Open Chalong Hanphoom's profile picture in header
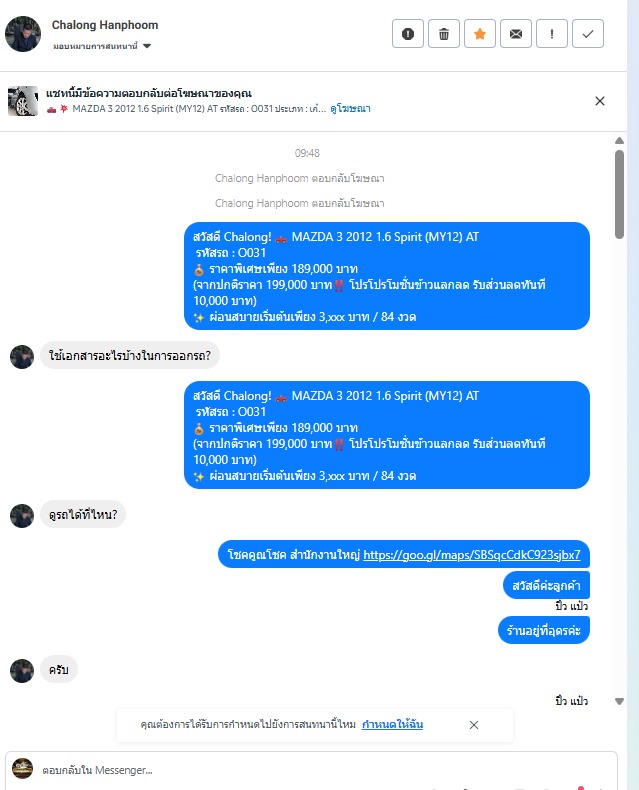The width and height of the screenshot is (639, 790). 23,34
